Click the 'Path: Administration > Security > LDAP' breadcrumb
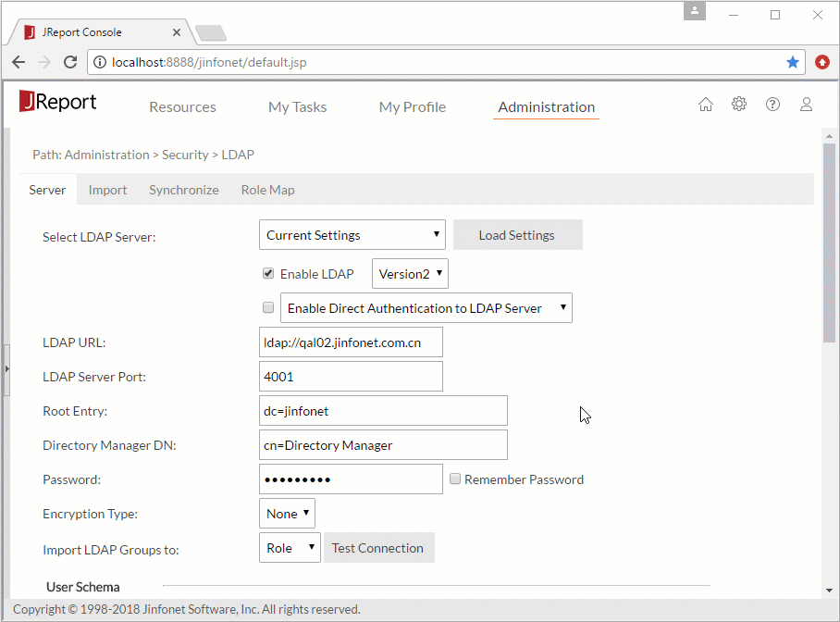The width and height of the screenshot is (840, 622). [x=143, y=155]
